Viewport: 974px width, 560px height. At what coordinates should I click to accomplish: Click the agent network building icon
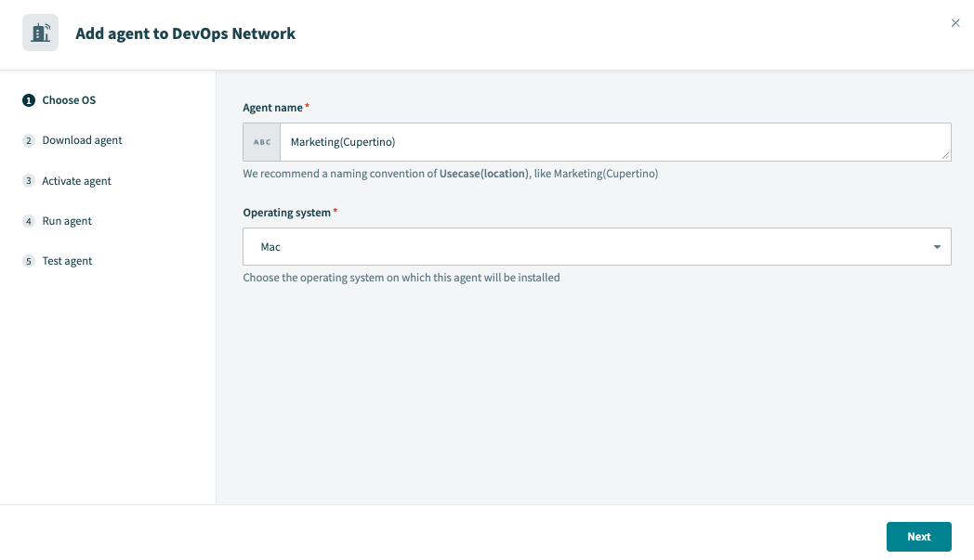[40, 33]
